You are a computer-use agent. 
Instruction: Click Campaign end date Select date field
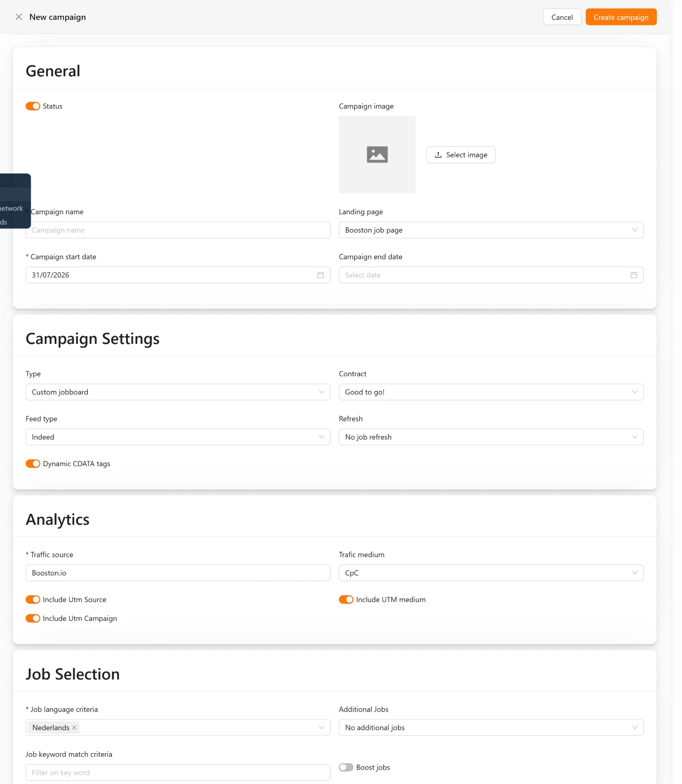[x=491, y=275]
